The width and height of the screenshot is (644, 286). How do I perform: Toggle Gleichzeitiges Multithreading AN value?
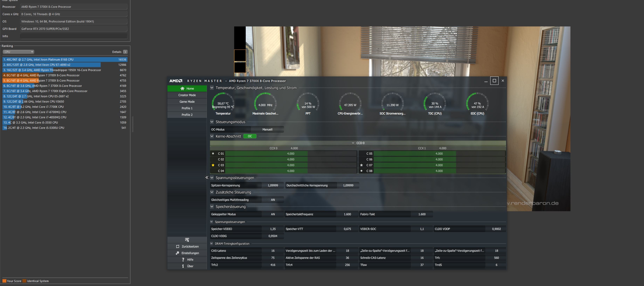point(273,200)
